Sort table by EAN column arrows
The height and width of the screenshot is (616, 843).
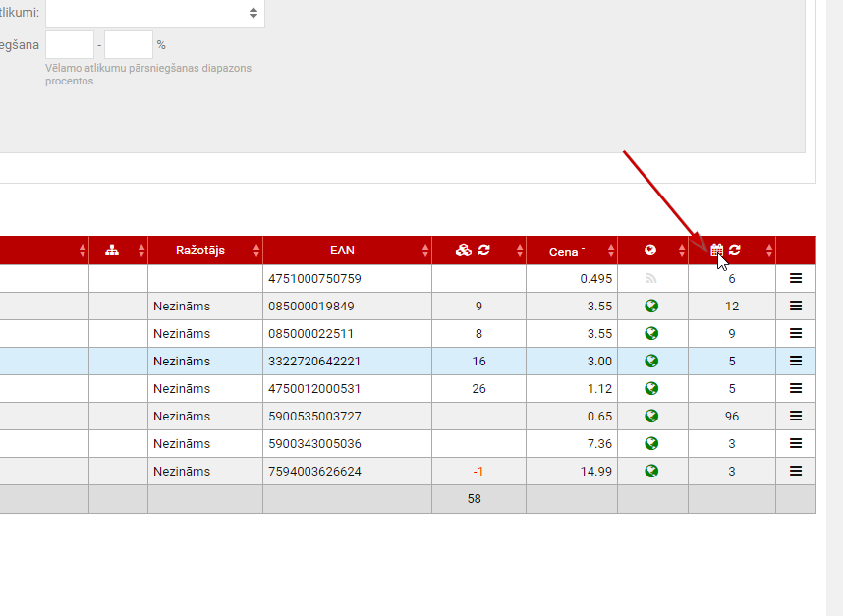[425, 252]
